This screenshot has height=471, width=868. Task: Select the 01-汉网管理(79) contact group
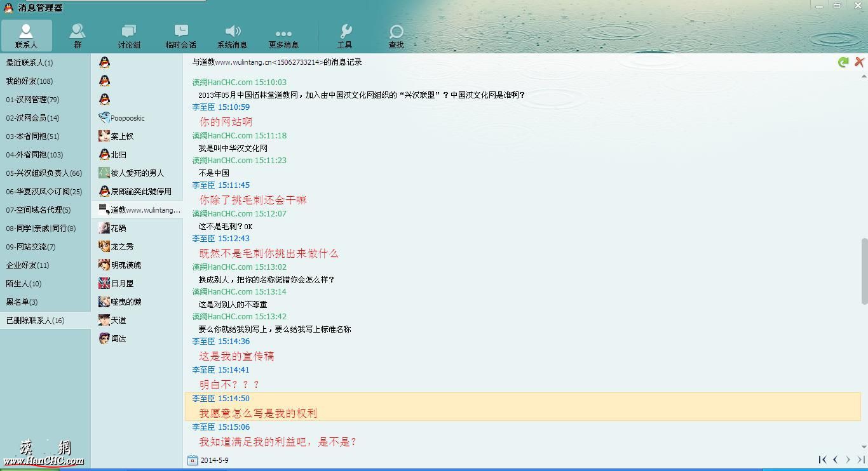point(32,100)
